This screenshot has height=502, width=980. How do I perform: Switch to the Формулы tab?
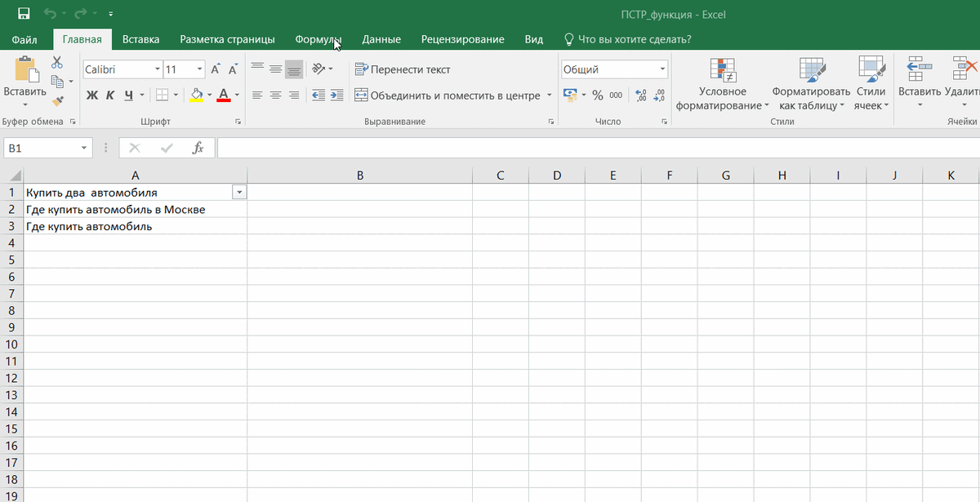(x=318, y=39)
